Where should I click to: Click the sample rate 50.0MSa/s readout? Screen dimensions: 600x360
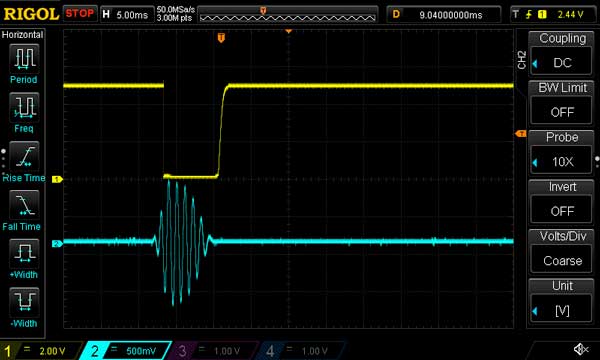(176, 9)
